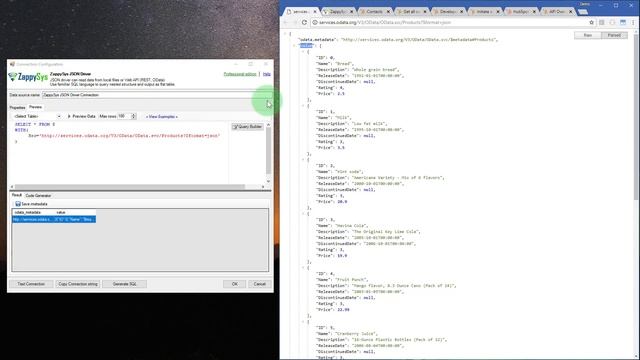The image size is (640, 360).
Task: Click inside the SQL query editor
Action: 120,153
